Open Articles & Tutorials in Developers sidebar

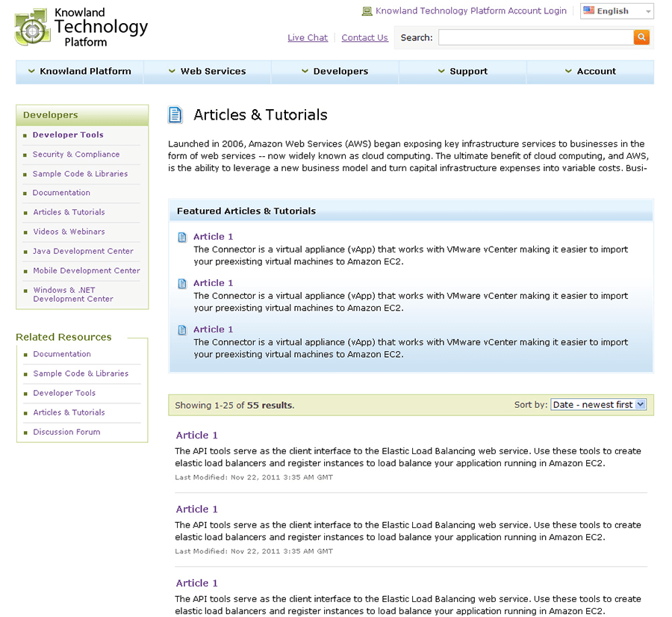click(69, 212)
